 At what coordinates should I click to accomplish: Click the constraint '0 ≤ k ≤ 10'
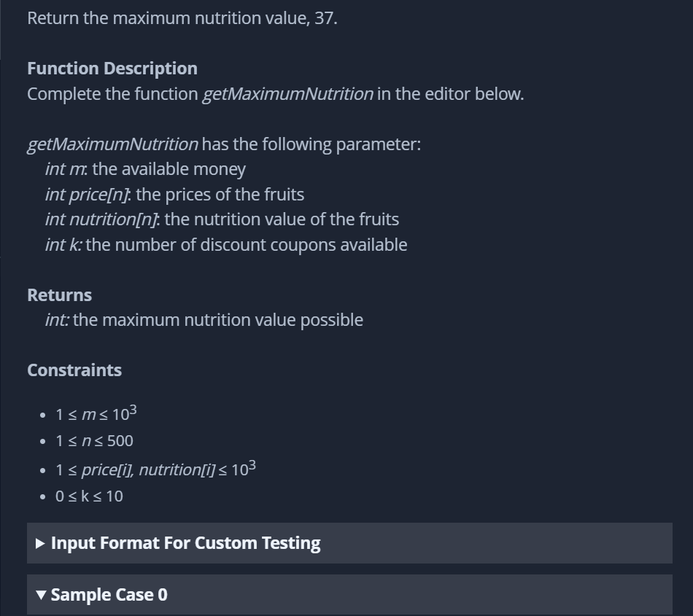pyautogui.click(x=89, y=496)
